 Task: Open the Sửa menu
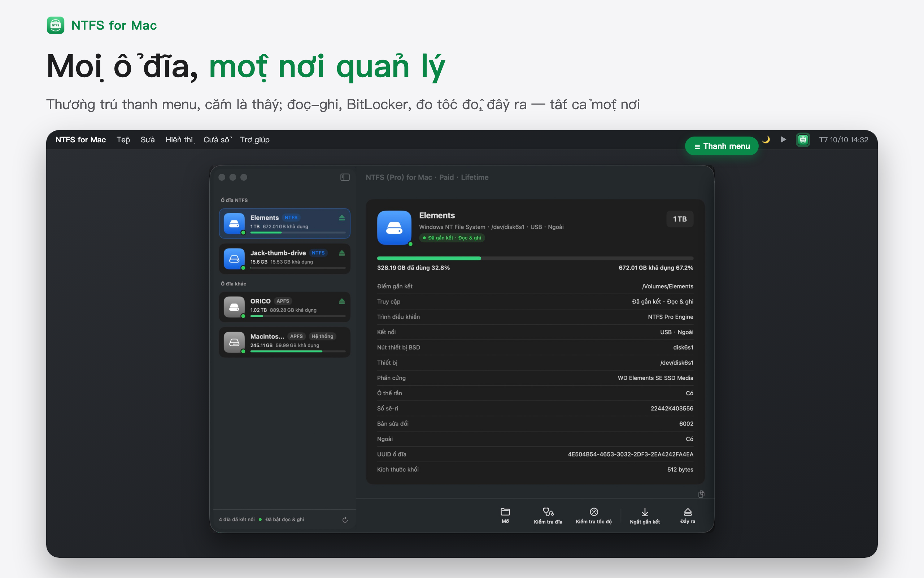pyautogui.click(x=147, y=139)
